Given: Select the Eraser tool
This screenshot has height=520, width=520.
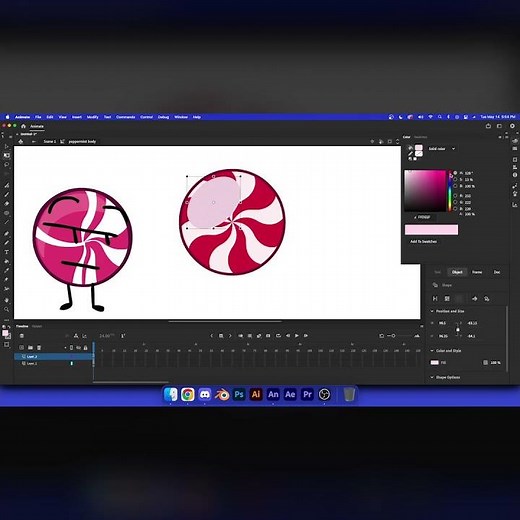Looking at the screenshot, I should 7,204.
